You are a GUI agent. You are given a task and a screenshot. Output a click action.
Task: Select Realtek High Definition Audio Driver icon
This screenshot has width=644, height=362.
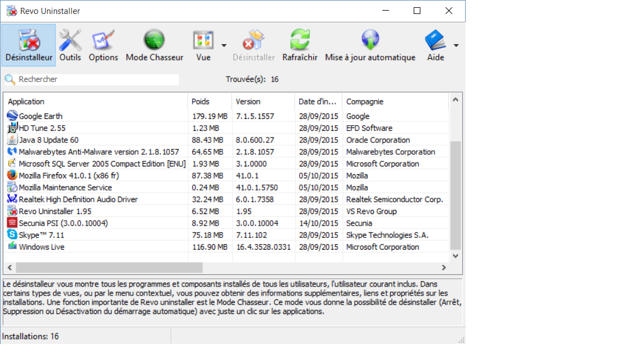12,199
